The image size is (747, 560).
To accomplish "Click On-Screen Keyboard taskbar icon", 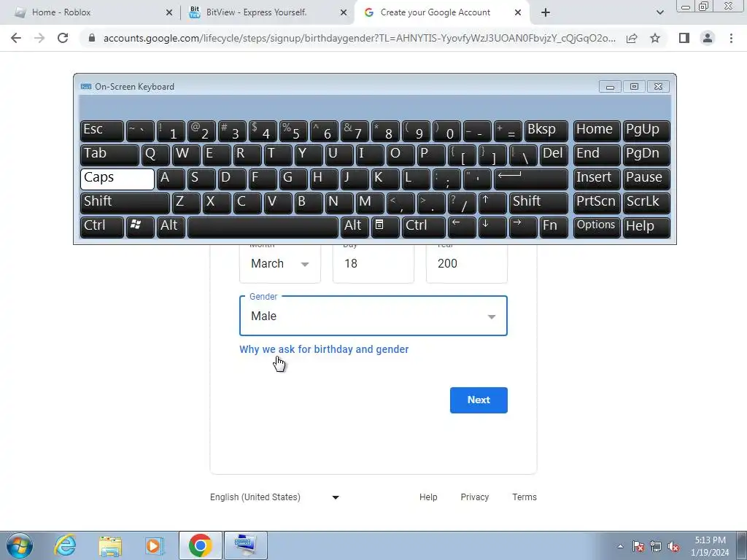I will (246, 545).
